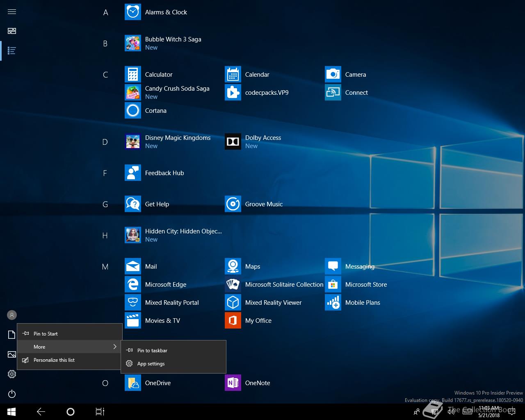Open the Connect app icon
Viewport: 525px width, 420px height.
(x=333, y=92)
